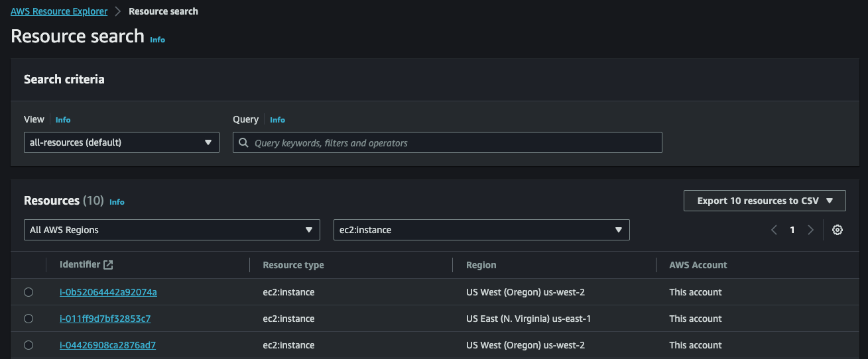Click the search magnifier icon in Query box

[243, 142]
